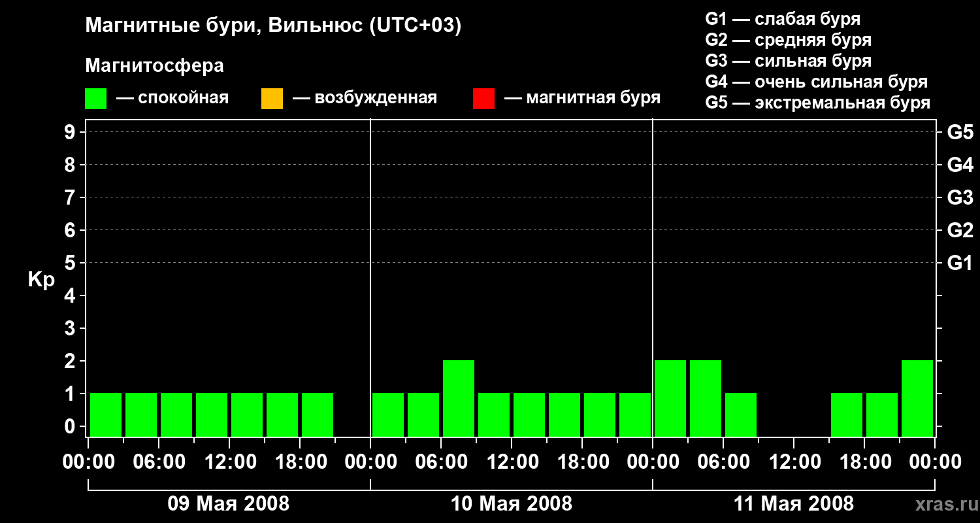Click the 06:00 time label for 10 Мая
This screenshot has width=980, height=523.
coord(441,462)
